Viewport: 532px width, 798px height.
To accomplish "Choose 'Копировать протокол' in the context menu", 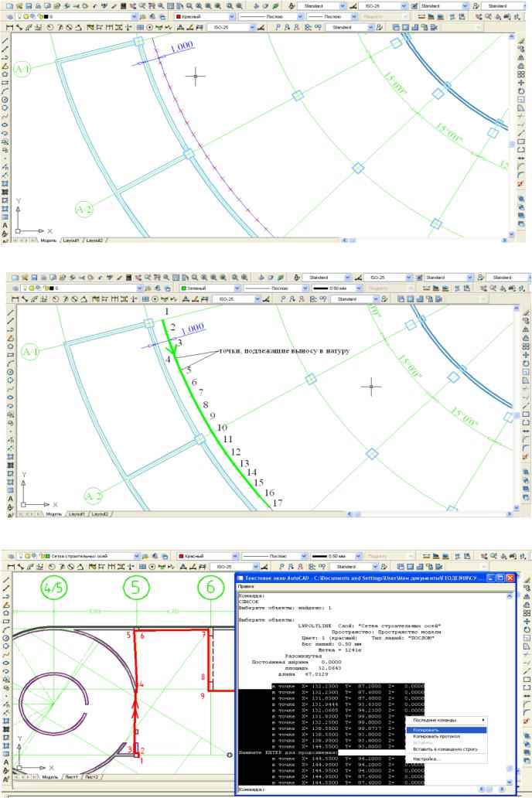I will [446, 736].
